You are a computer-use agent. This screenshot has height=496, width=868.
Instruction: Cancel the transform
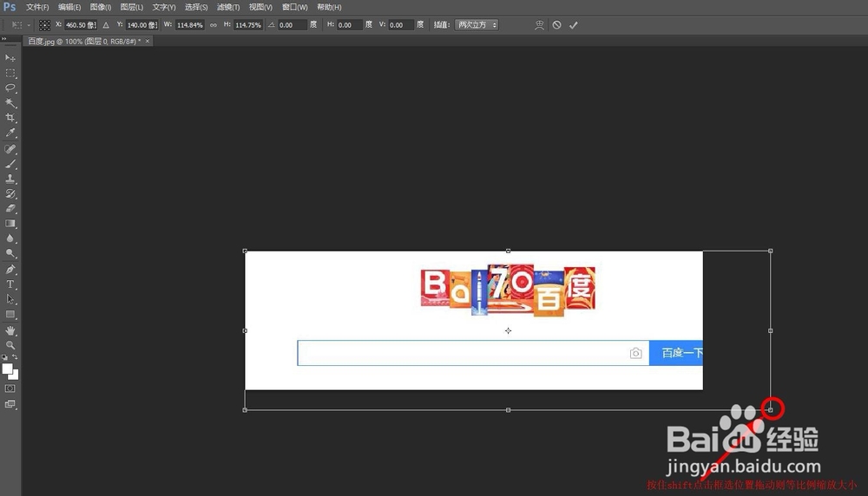[x=557, y=25]
